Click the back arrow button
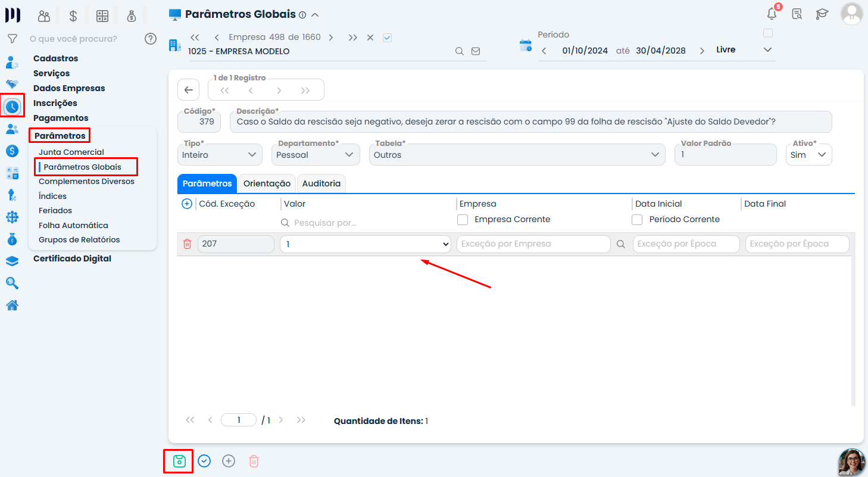This screenshot has width=868, height=477. coord(188,90)
